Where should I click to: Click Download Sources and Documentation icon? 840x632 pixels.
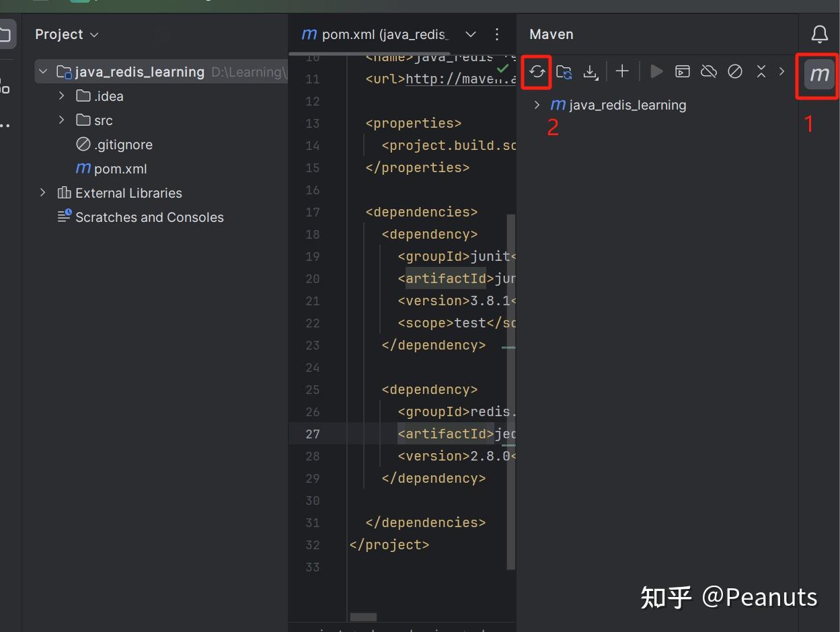(590, 71)
